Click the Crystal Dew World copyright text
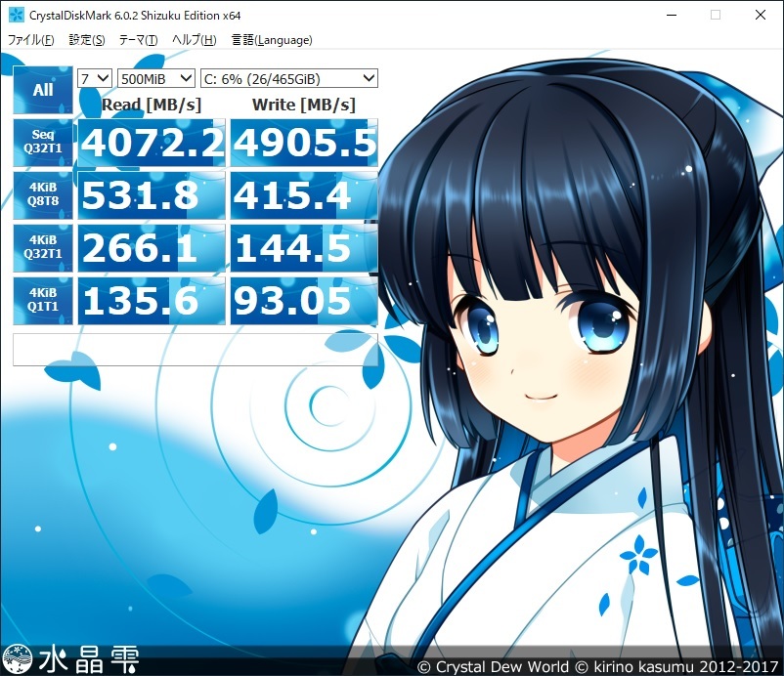This screenshot has width=784, height=676. tap(596, 662)
